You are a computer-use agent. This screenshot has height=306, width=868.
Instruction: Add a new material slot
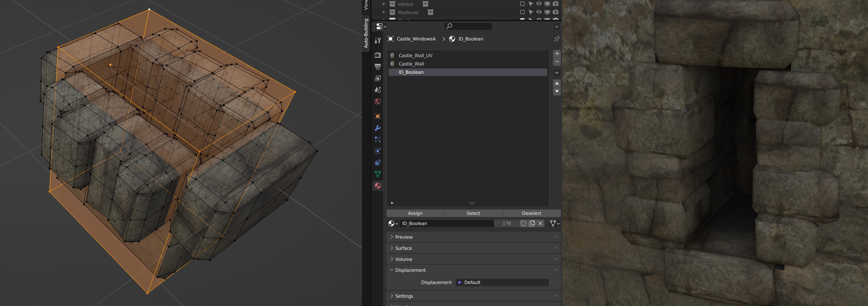click(x=557, y=53)
